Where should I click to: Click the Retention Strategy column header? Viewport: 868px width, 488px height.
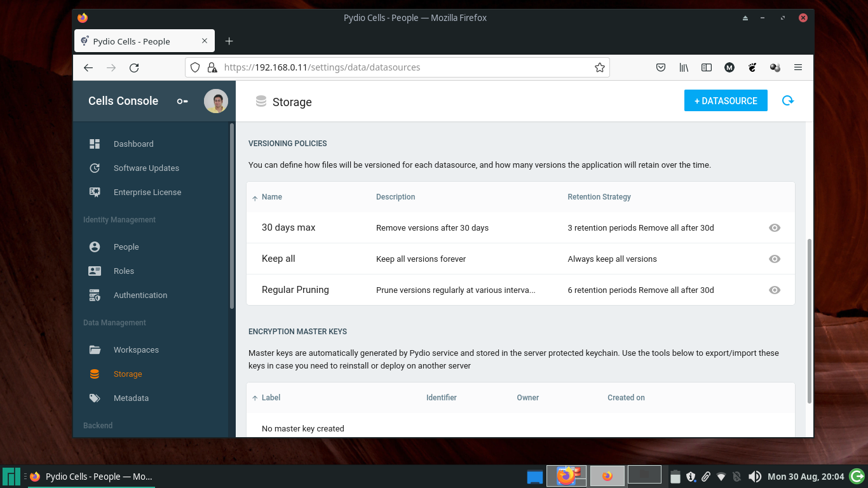click(599, 197)
